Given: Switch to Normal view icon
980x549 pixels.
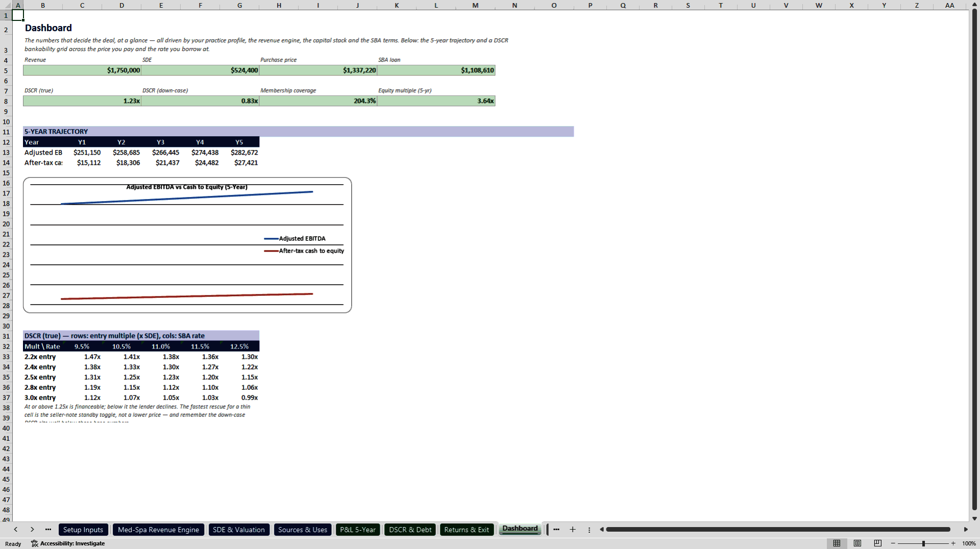Looking at the screenshot, I should tap(837, 543).
